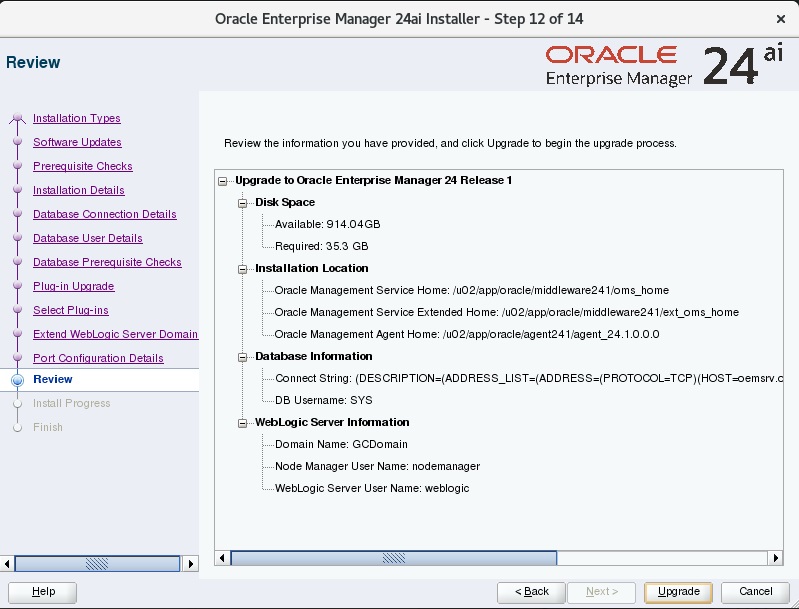Cancel the installer

755,592
